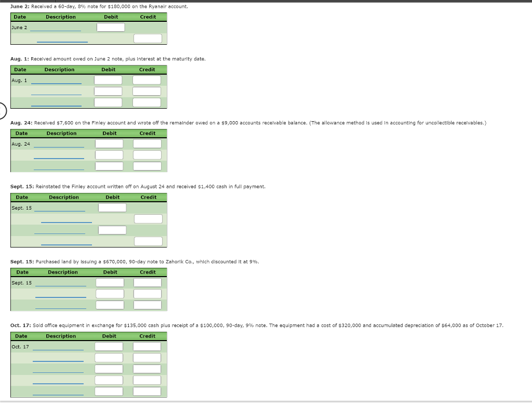Click Aug. 24 first row credit field

click(x=147, y=144)
